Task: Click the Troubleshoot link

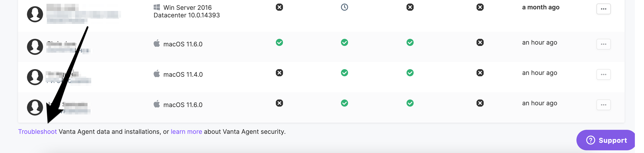Action: (37, 132)
